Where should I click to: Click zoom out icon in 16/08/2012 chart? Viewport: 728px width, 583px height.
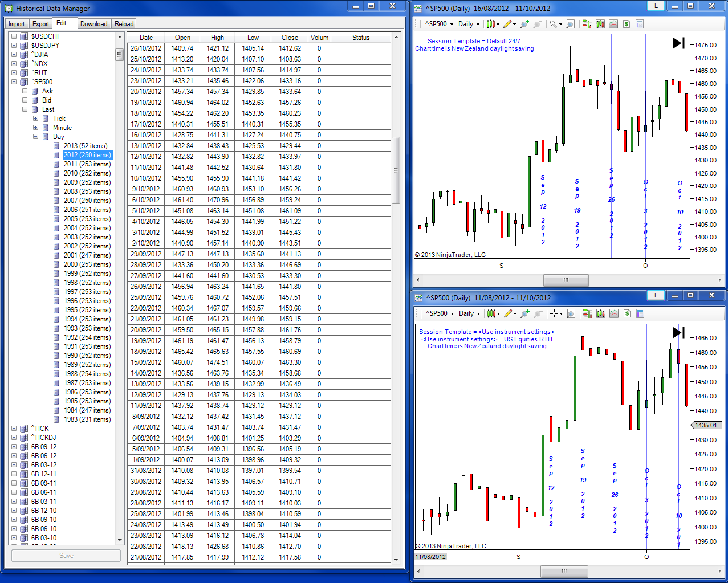[x=537, y=24]
